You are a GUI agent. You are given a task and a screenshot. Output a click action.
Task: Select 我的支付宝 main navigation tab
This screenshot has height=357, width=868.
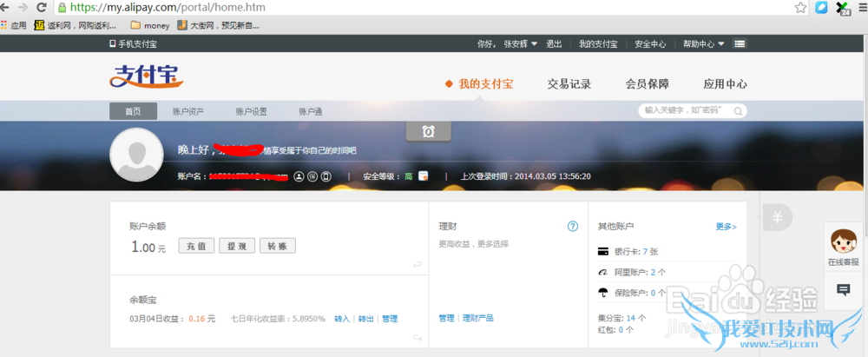pos(485,83)
